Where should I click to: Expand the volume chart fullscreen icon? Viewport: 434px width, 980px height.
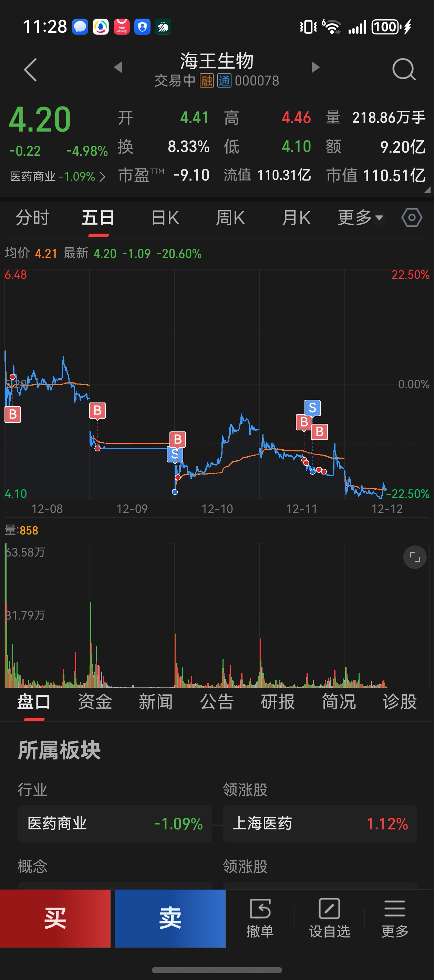coord(414,557)
